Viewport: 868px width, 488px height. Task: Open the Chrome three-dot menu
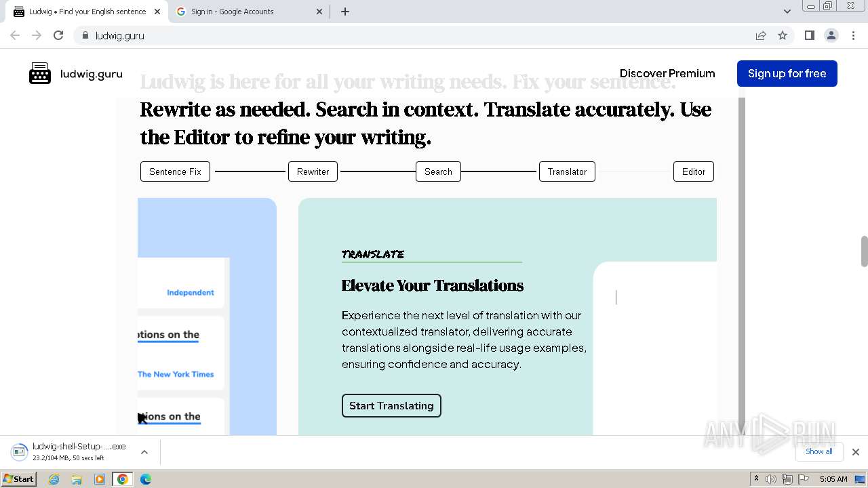coord(853,35)
